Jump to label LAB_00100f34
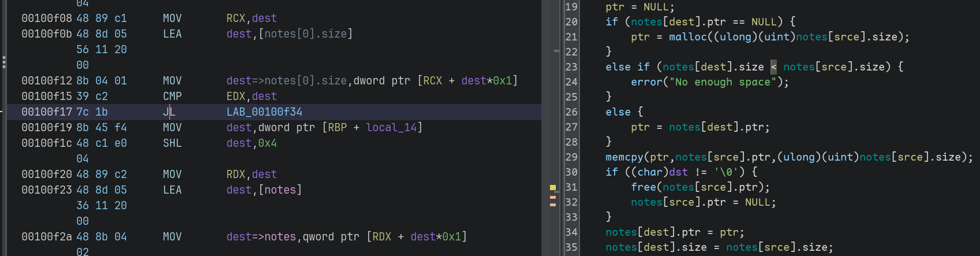 [264, 112]
